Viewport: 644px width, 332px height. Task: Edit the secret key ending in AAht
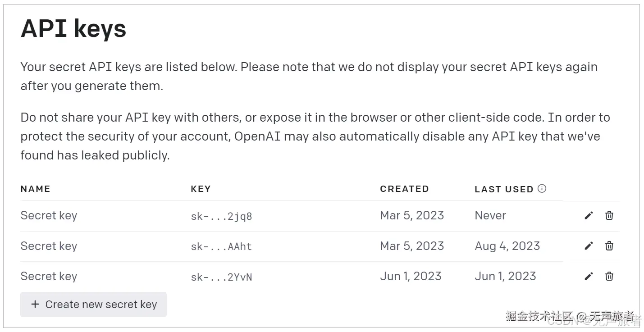pyautogui.click(x=588, y=246)
